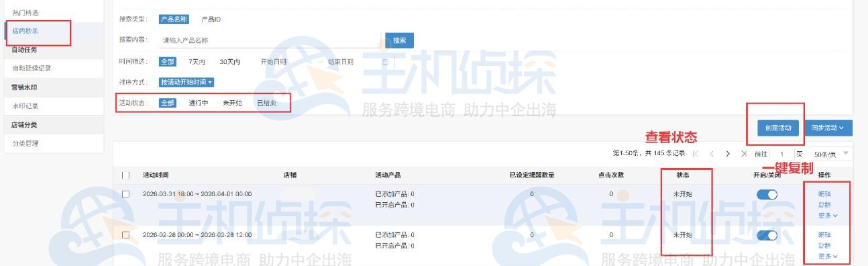Select 产品名称 as search type
The height and width of the screenshot is (266, 868).
coord(173,19)
